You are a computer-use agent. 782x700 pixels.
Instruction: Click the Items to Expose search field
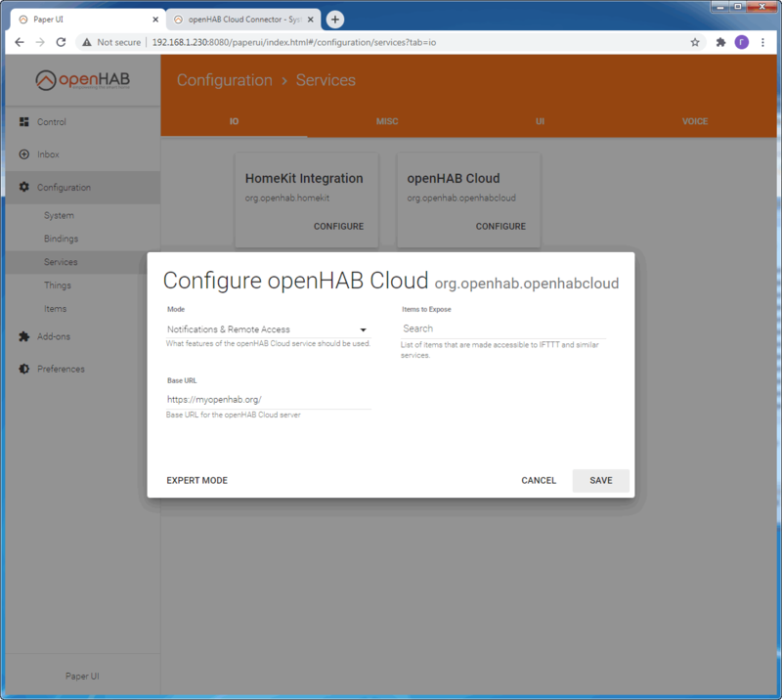(x=502, y=328)
